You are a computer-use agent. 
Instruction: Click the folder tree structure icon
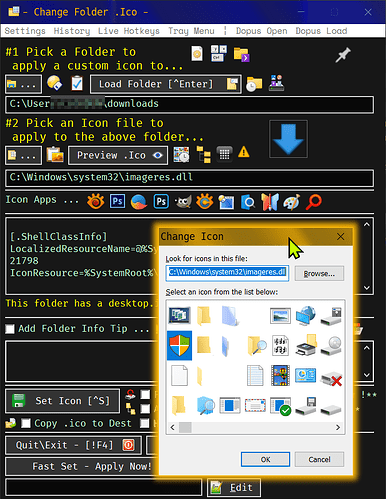coord(203,155)
